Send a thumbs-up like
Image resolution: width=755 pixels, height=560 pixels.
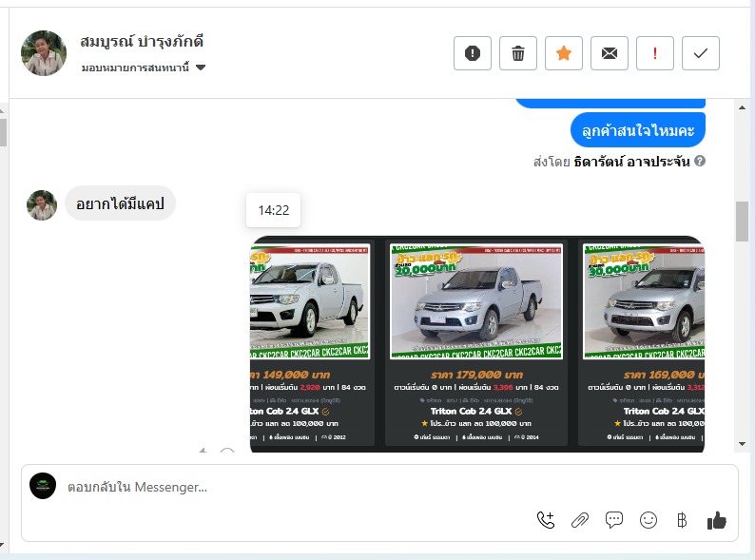(716, 520)
